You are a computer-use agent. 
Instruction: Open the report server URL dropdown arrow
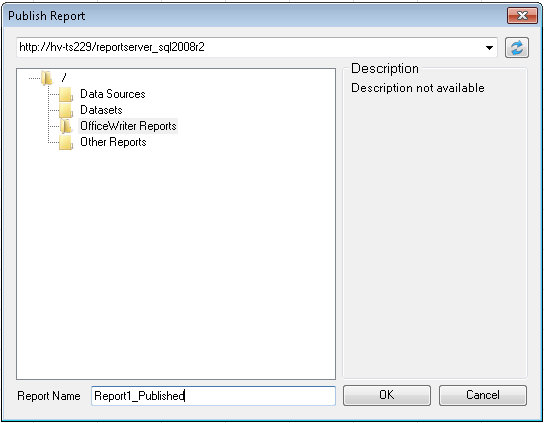[x=489, y=48]
